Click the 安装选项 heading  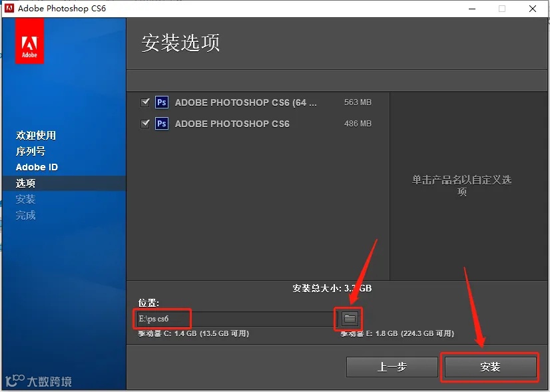[180, 43]
